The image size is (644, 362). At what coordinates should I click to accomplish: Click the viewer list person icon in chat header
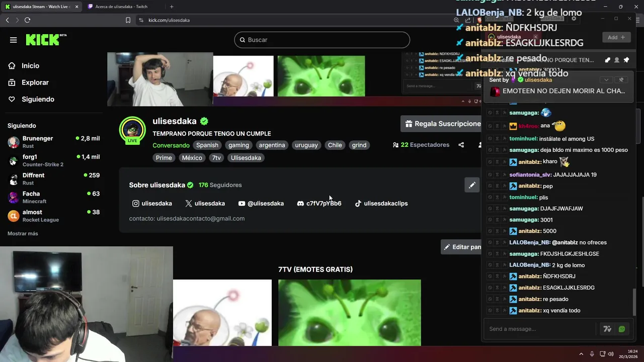coord(617,60)
